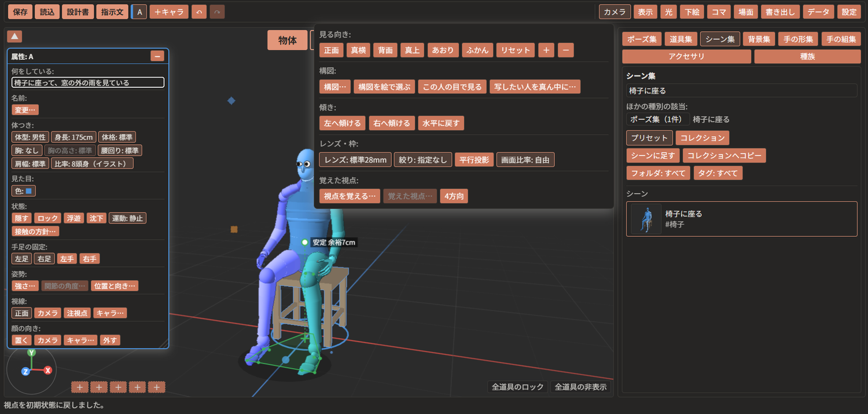Open the 背景集 tab

[x=759, y=39]
